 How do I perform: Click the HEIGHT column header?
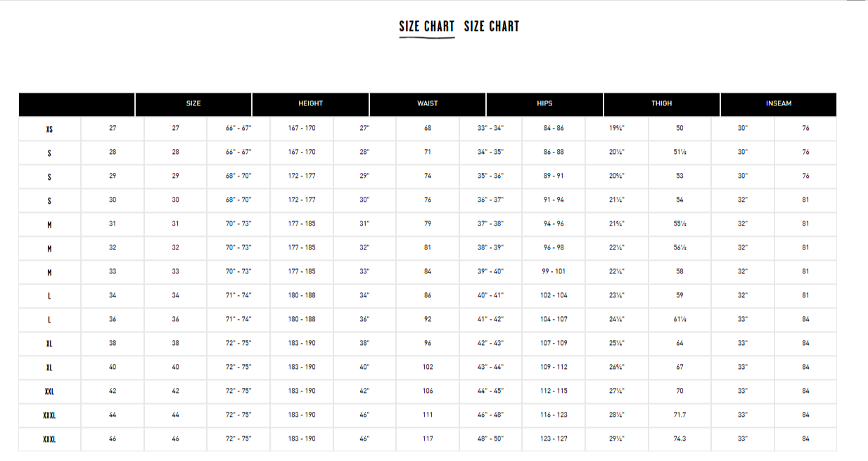click(310, 104)
